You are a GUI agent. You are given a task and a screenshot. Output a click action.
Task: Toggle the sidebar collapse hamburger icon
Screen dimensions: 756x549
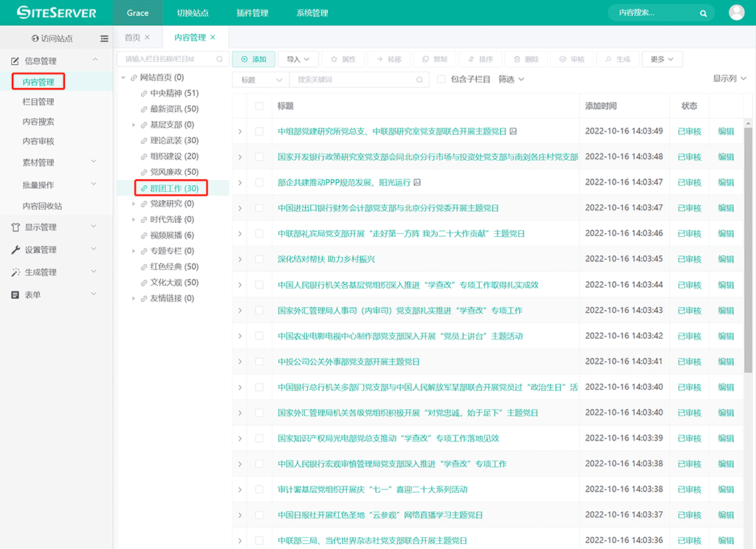(x=104, y=38)
